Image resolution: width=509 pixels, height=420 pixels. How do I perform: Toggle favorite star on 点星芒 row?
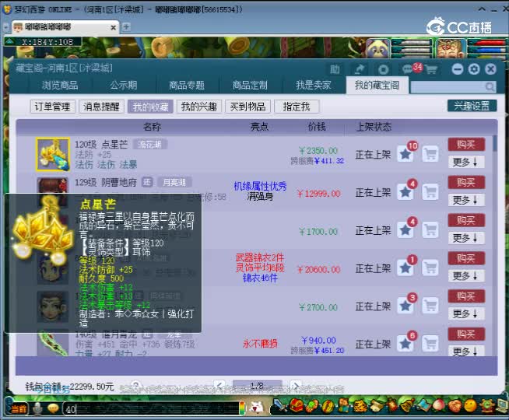click(405, 154)
